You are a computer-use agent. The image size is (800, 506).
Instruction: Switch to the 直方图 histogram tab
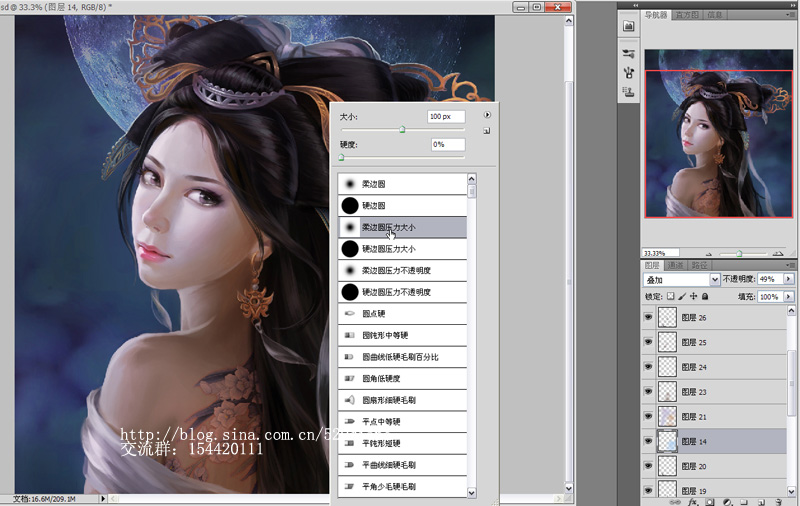[x=687, y=15]
